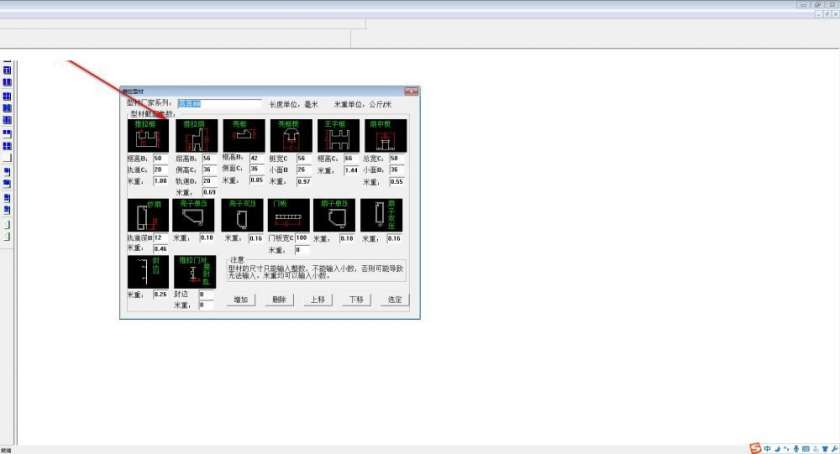The width and height of the screenshot is (840, 454).
Task: Close the profile settings dialog
Action: [411, 92]
